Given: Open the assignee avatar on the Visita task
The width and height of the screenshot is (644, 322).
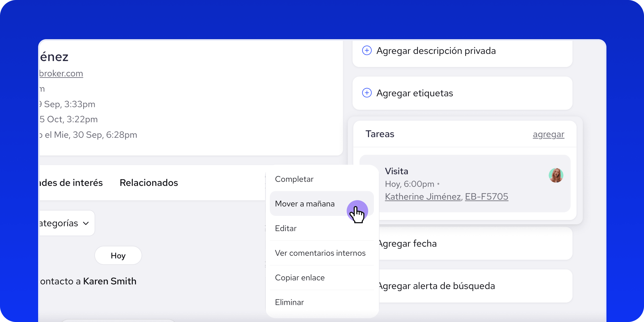Looking at the screenshot, I should (x=556, y=175).
